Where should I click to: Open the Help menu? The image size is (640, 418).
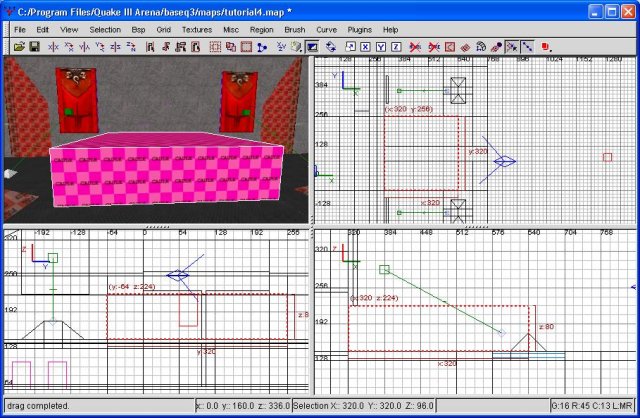click(x=390, y=30)
